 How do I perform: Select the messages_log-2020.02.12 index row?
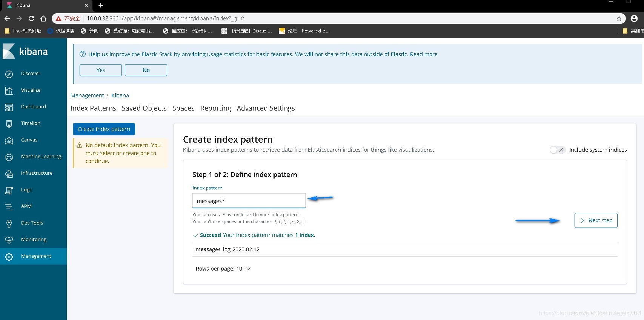click(x=405, y=249)
